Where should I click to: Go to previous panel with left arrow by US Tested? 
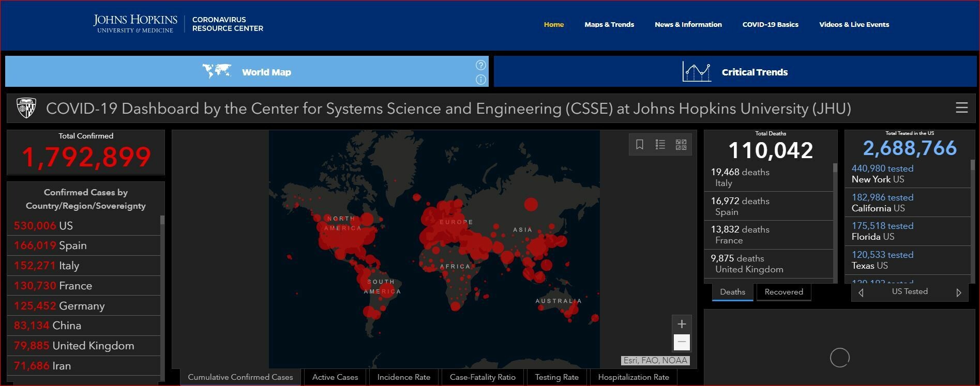click(x=861, y=292)
